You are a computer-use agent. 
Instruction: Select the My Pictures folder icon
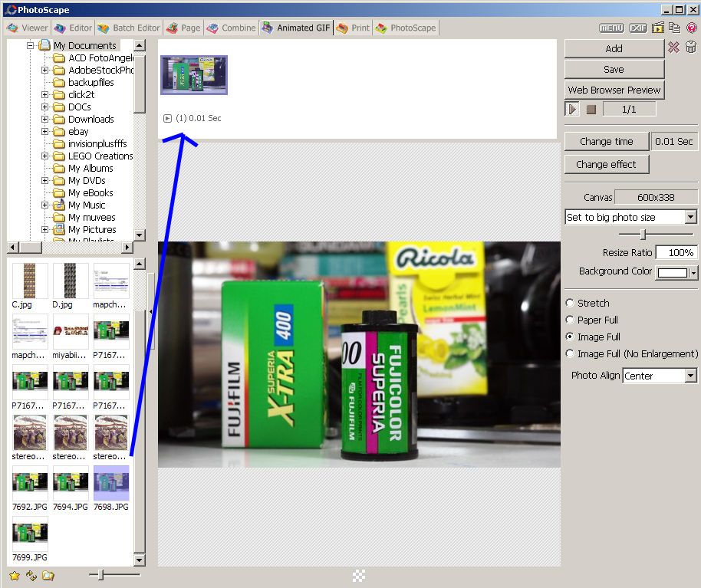(x=58, y=230)
